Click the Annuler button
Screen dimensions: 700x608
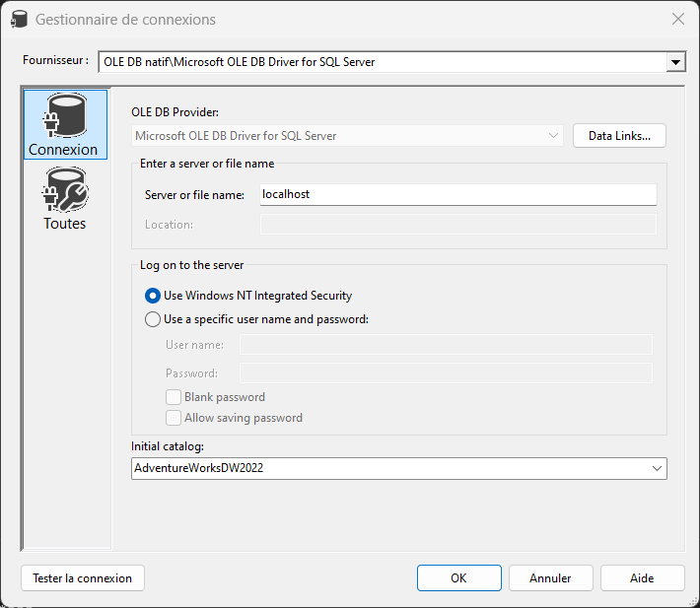[550, 578]
